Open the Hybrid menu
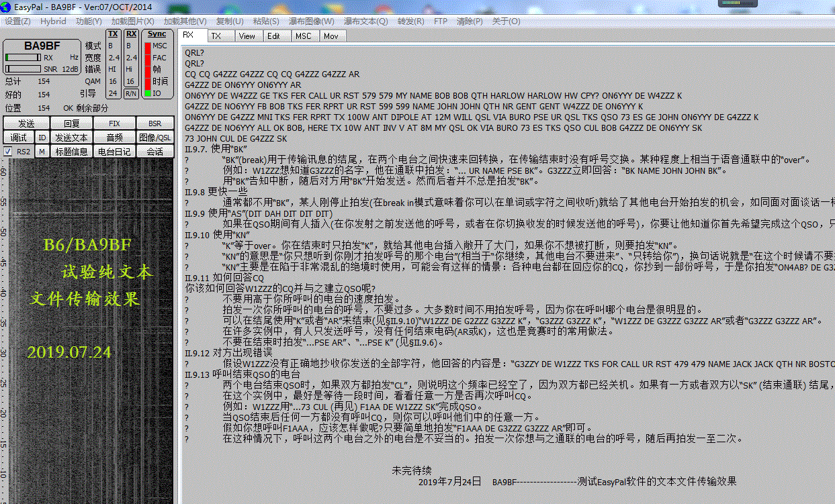 pos(53,21)
